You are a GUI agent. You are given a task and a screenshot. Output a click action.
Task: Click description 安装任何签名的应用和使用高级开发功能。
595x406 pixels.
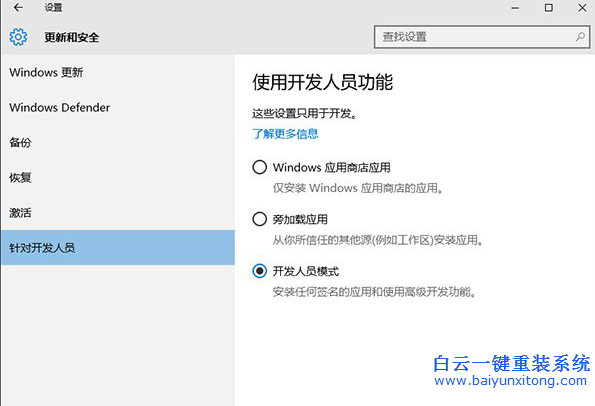(374, 292)
